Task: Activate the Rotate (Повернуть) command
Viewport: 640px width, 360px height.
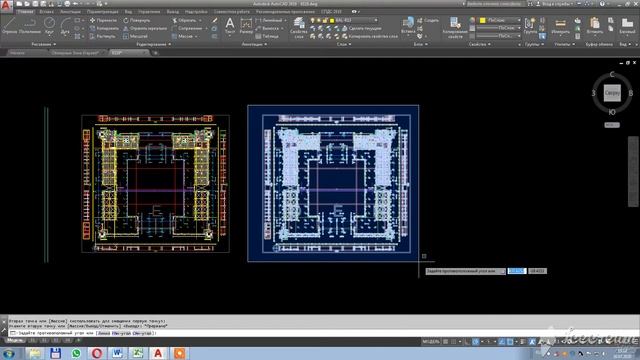Action: [x=137, y=20]
